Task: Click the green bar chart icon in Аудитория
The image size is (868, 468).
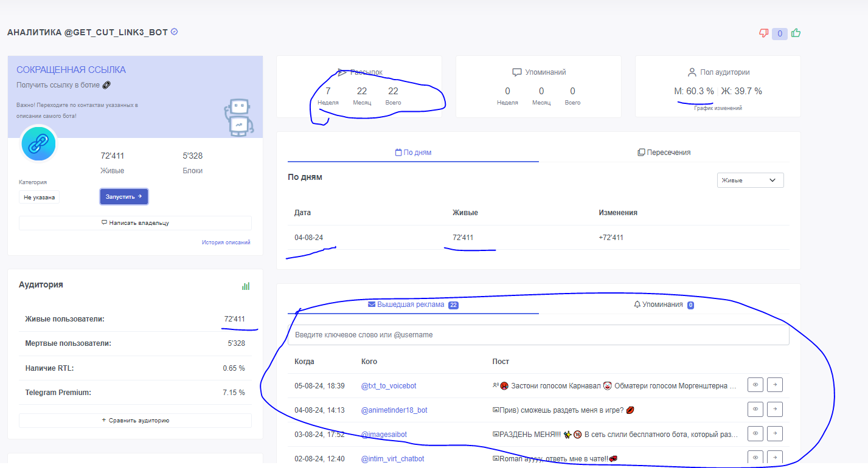Action: coord(246,286)
